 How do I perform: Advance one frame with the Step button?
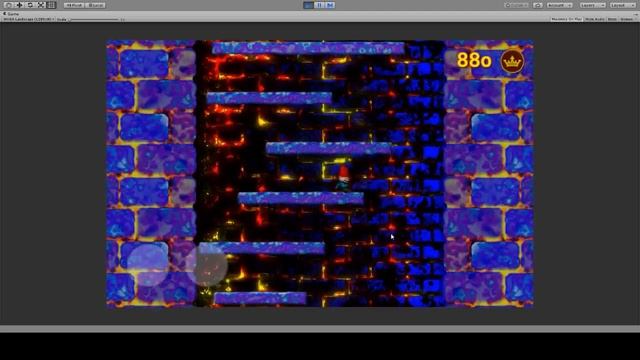click(330, 5)
